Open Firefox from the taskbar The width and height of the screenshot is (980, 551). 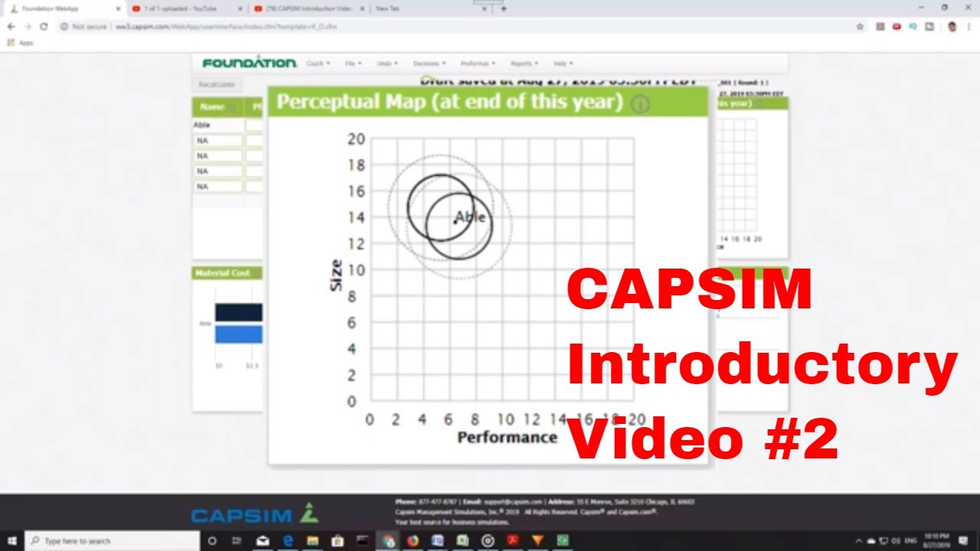tap(413, 541)
